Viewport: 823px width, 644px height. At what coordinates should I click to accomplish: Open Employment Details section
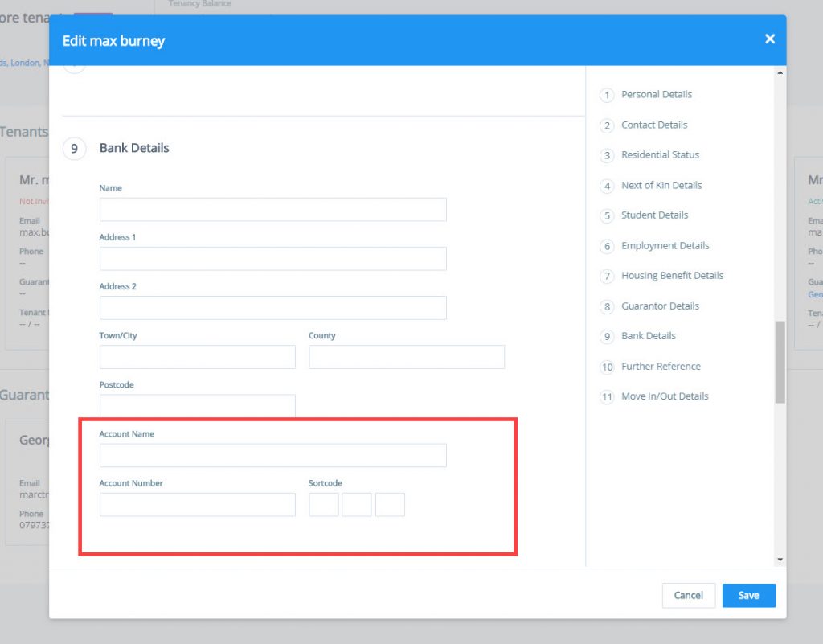click(665, 246)
